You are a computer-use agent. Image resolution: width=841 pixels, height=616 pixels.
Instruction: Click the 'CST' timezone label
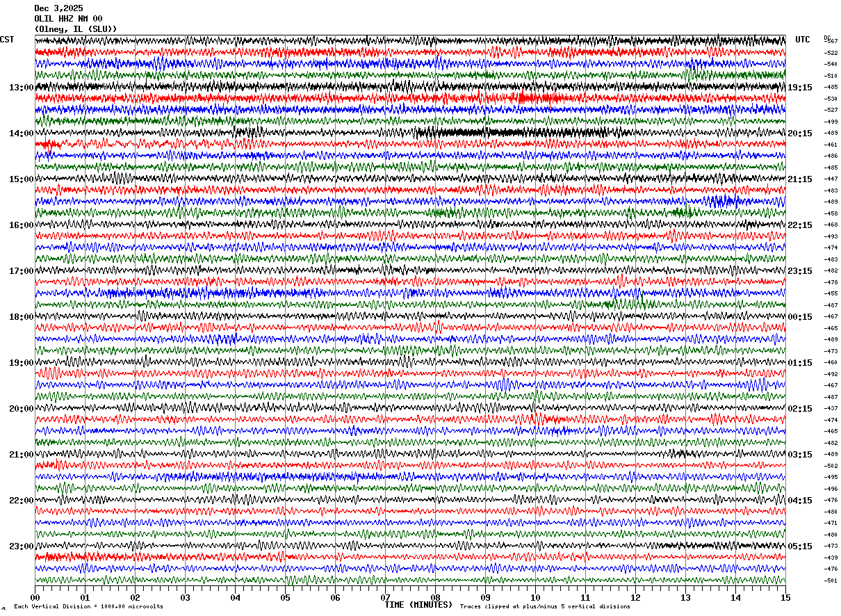[7, 40]
